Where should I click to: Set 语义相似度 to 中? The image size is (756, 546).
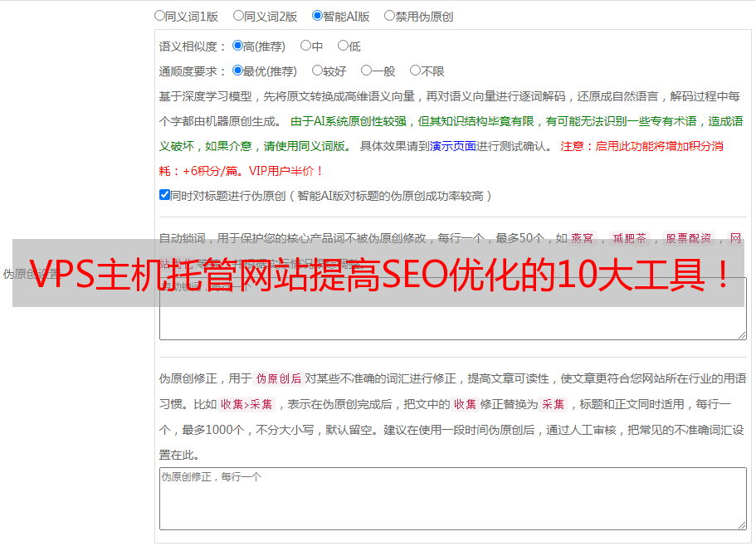(305, 46)
